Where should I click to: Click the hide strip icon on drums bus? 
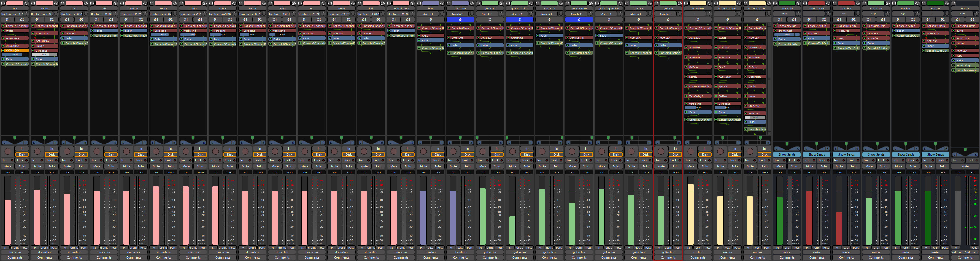tap(799, 4)
